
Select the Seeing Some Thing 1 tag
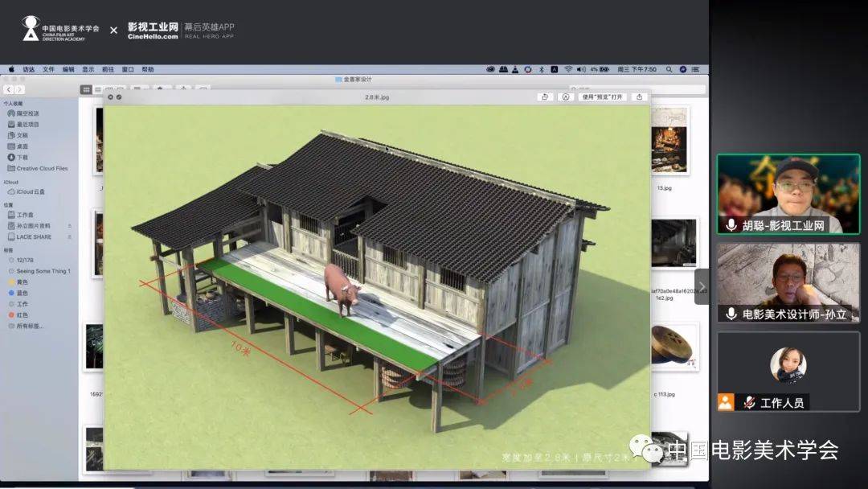pyautogui.click(x=39, y=271)
